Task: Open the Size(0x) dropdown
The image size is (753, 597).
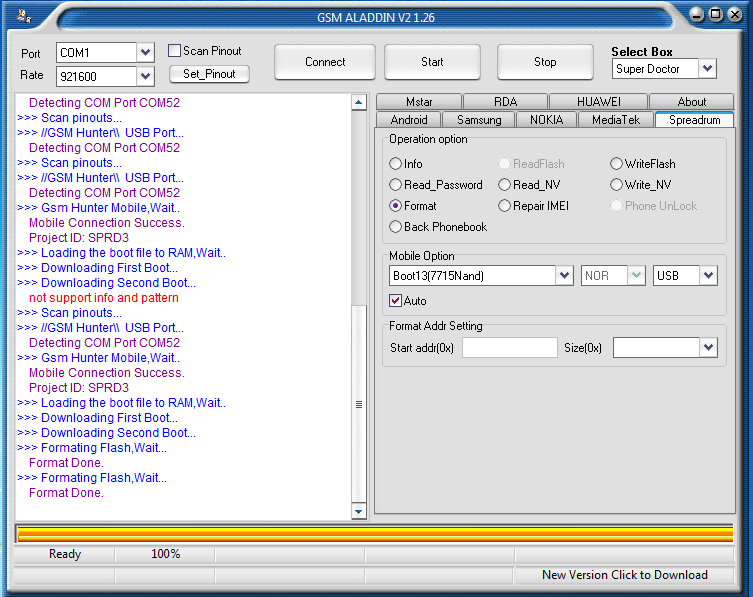Action: pos(708,348)
